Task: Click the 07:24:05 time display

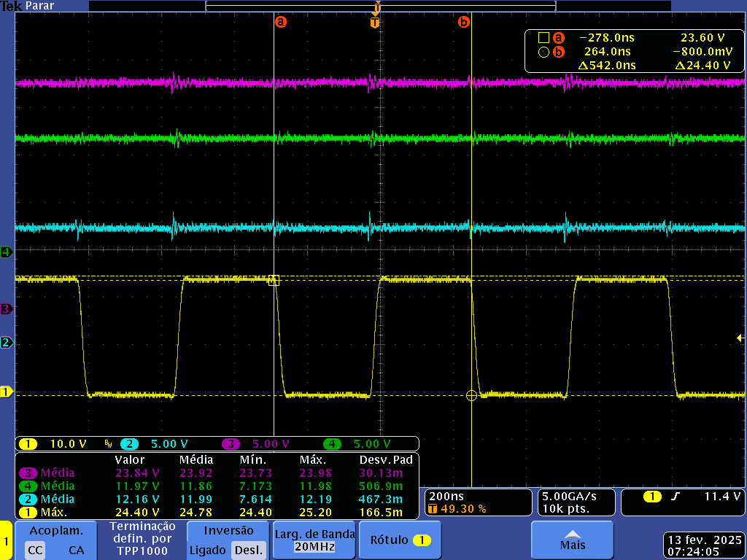Action: coord(692,552)
